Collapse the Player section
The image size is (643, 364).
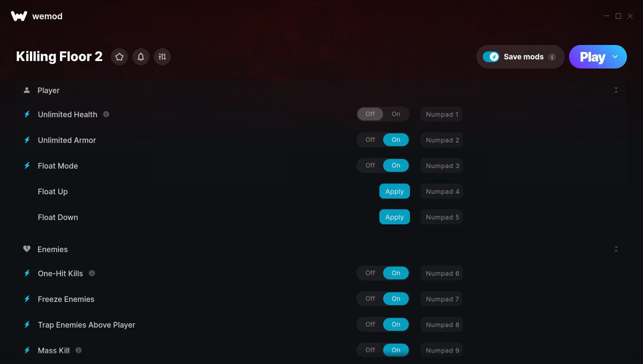click(616, 90)
